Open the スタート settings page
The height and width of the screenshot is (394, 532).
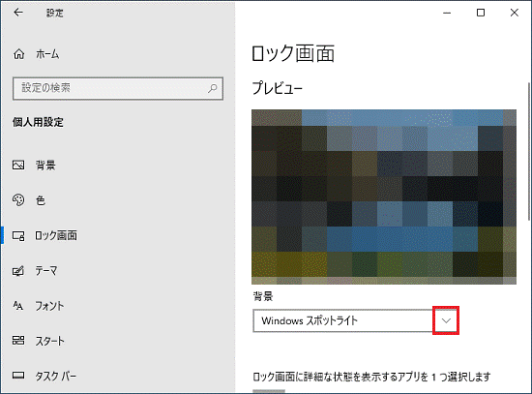pyautogui.click(x=50, y=341)
